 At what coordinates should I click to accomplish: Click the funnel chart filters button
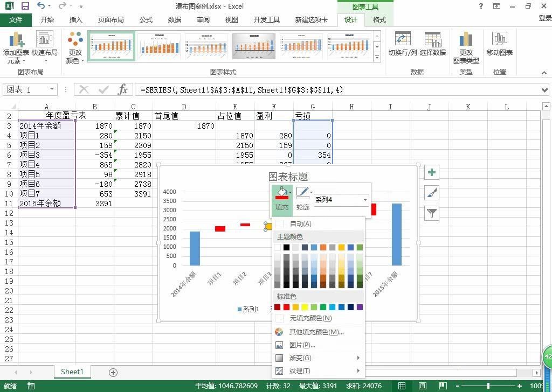432,213
